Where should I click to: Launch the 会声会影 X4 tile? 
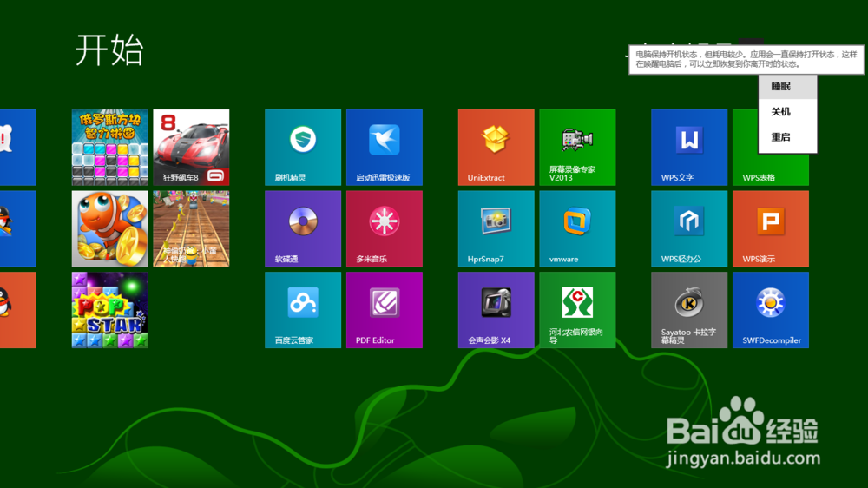coord(496,310)
